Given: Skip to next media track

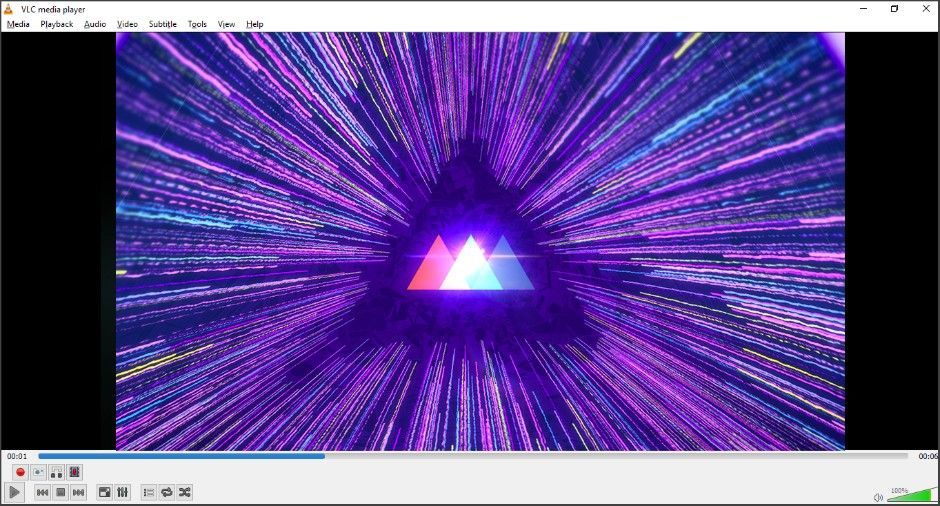Looking at the screenshot, I should (78, 493).
